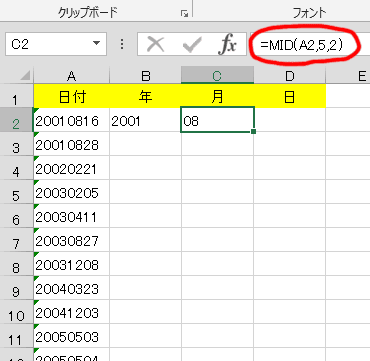Select row 4 header

tap(17, 168)
